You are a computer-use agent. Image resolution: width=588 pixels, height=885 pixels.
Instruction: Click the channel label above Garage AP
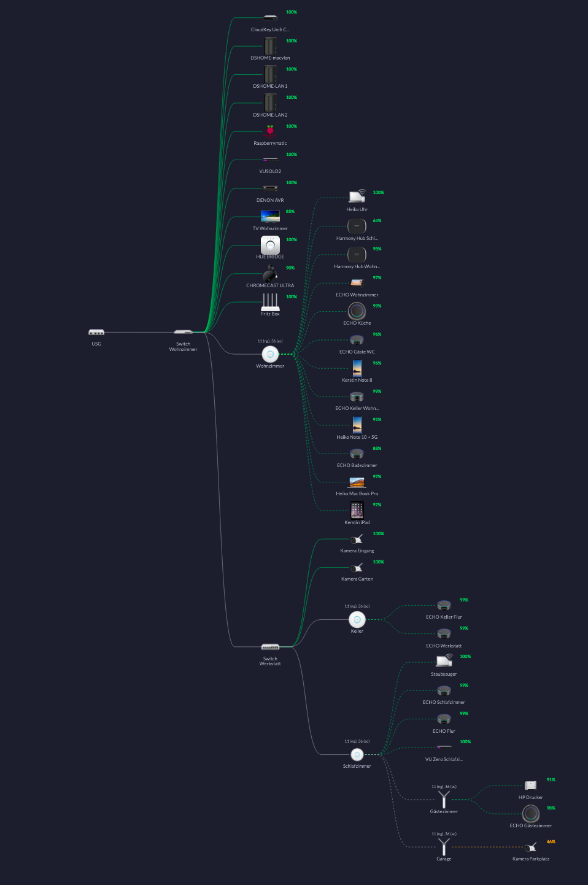tap(444, 834)
